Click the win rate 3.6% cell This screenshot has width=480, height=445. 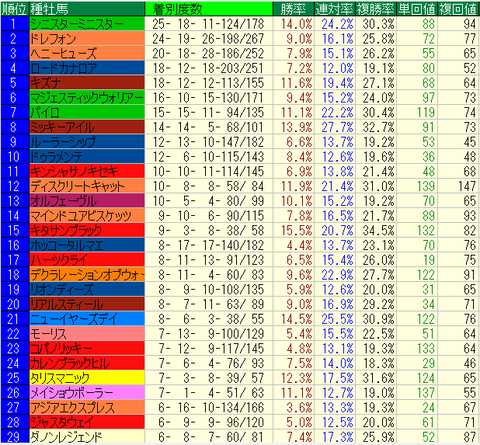[x=293, y=407]
